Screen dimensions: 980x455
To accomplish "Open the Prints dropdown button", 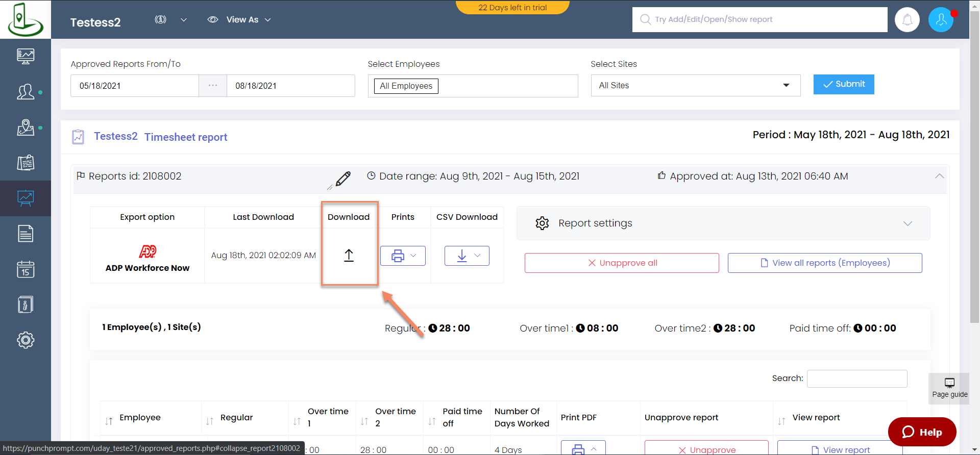I will pyautogui.click(x=403, y=256).
